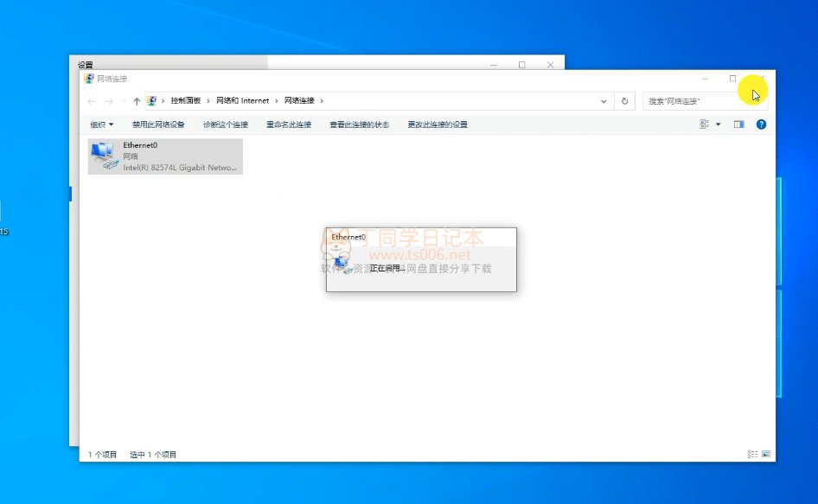The height and width of the screenshot is (504, 818).
Task: Change the view layout icon
Action: [704, 124]
